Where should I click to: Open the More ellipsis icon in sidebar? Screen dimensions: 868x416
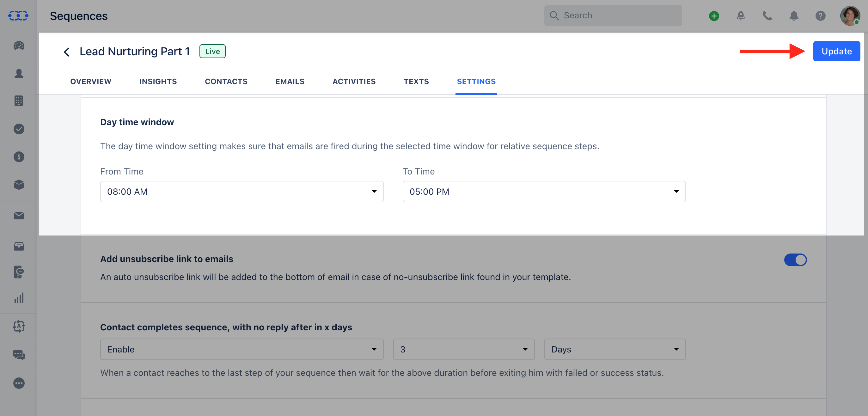[19, 383]
